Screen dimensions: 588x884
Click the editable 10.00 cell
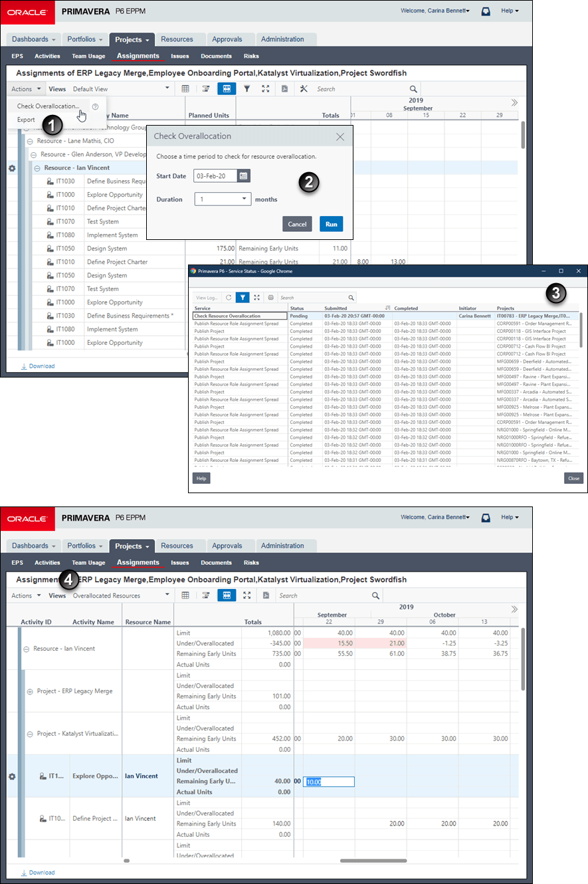pos(329,782)
